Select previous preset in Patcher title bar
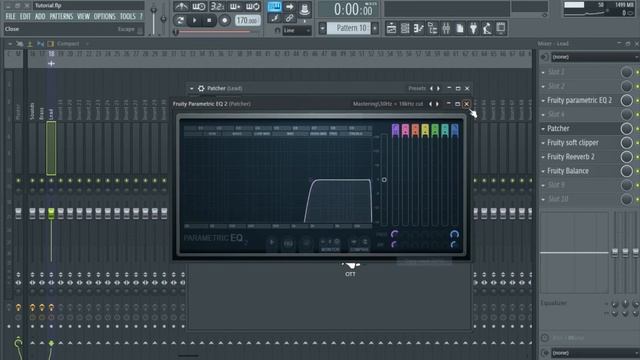The height and width of the screenshot is (360, 640). click(431, 88)
